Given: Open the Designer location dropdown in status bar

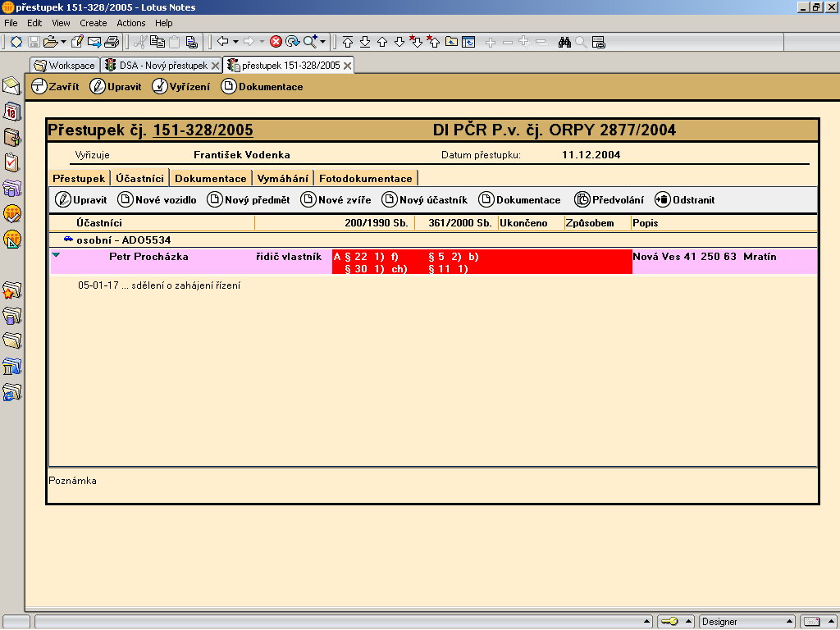Looking at the screenshot, I should tap(746, 622).
